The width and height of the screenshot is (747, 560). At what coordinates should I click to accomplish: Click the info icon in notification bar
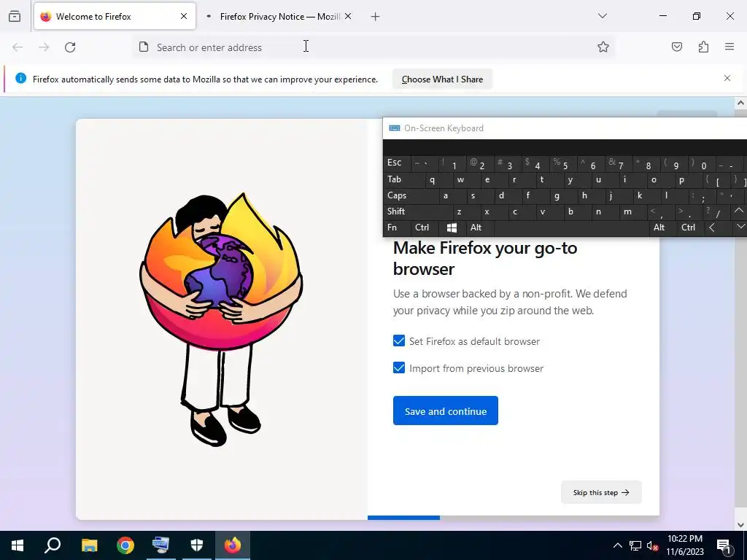(x=21, y=78)
